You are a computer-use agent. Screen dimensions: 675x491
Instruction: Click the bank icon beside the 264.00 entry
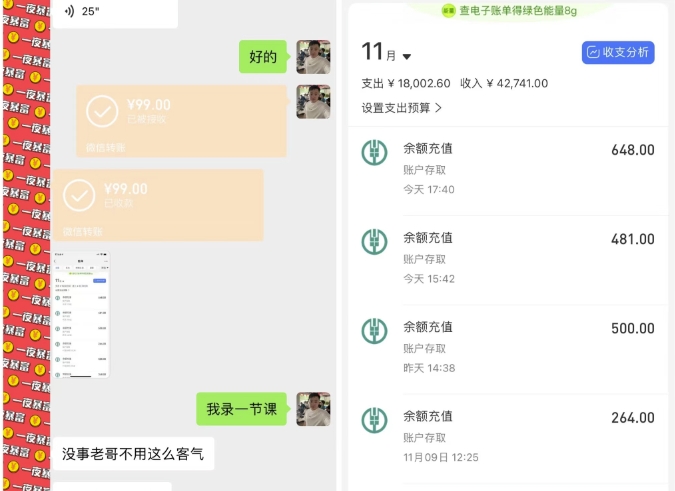click(x=375, y=418)
